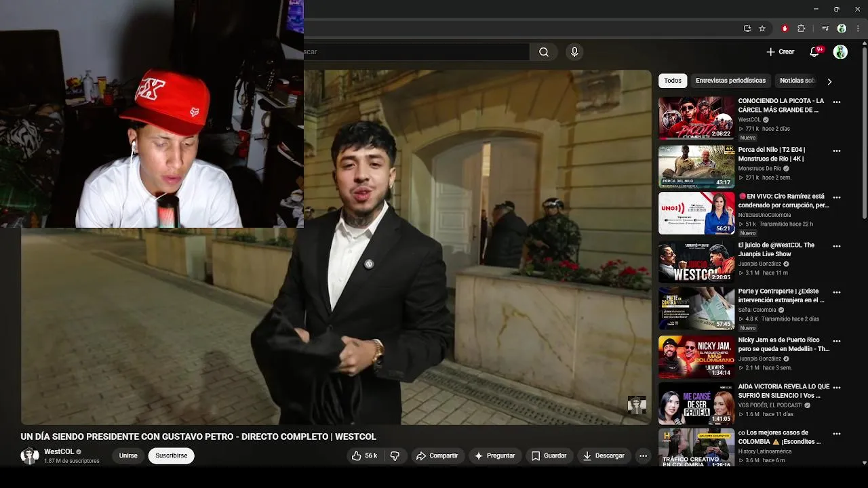Open title 'El juicio de @WestCOL The Juanpis'
The width and height of the screenshot is (868, 488).
776,249
